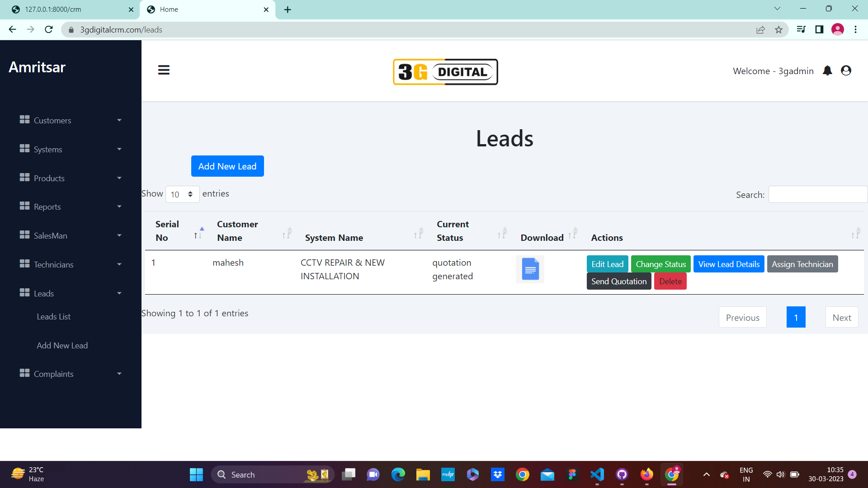Open tab search chevron in title bar
The height and width of the screenshot is (488, 868).
(777, 9)
